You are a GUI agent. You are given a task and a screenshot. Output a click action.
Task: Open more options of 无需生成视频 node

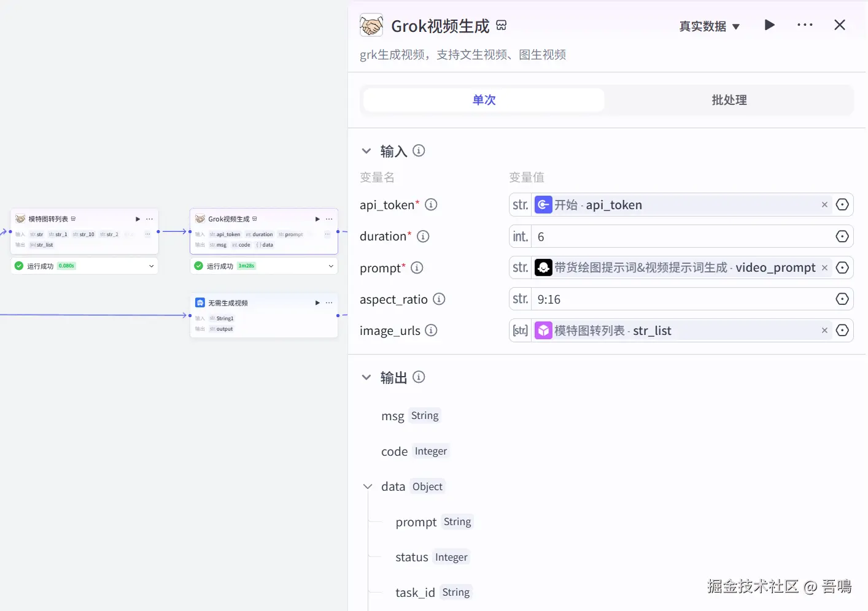coord(329,303)
